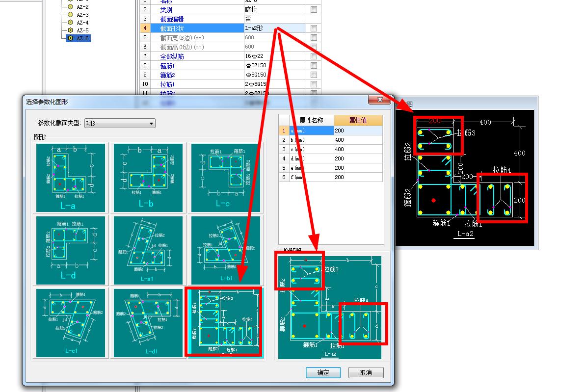Tick the checkbox in the 截面宽 row

pyautogui.click(x=314, y=38)
